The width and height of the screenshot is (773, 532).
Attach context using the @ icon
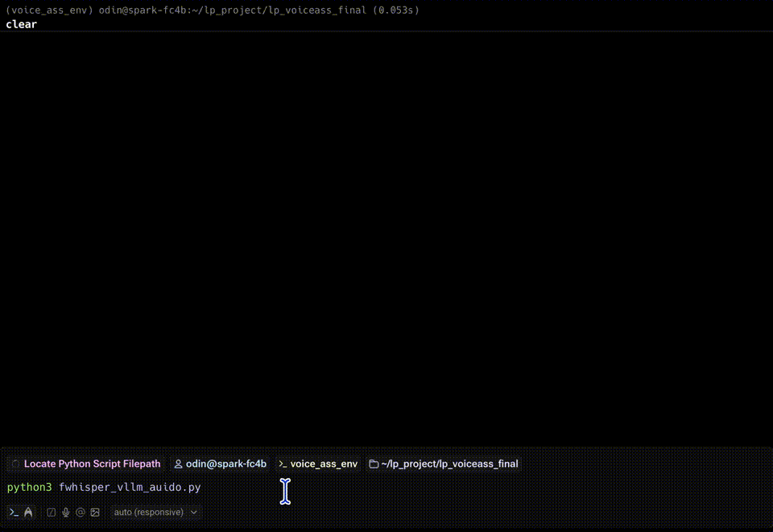tap(81, 512)
